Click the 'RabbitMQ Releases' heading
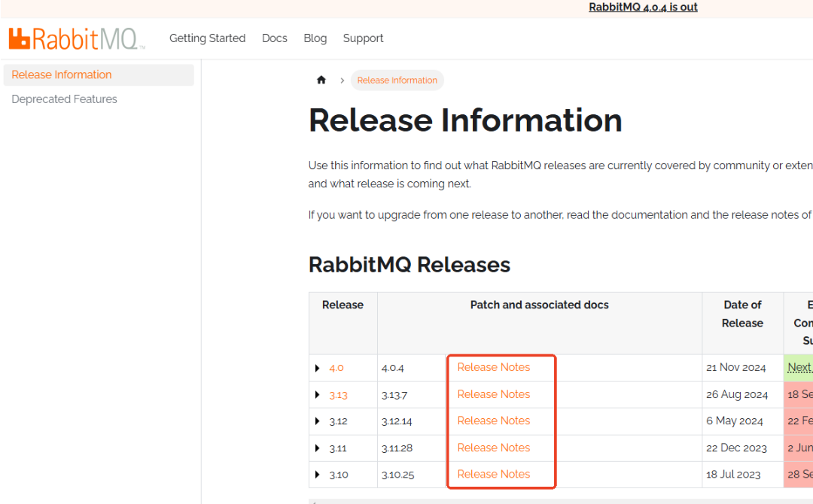The image size is (813, 504). 409,265
